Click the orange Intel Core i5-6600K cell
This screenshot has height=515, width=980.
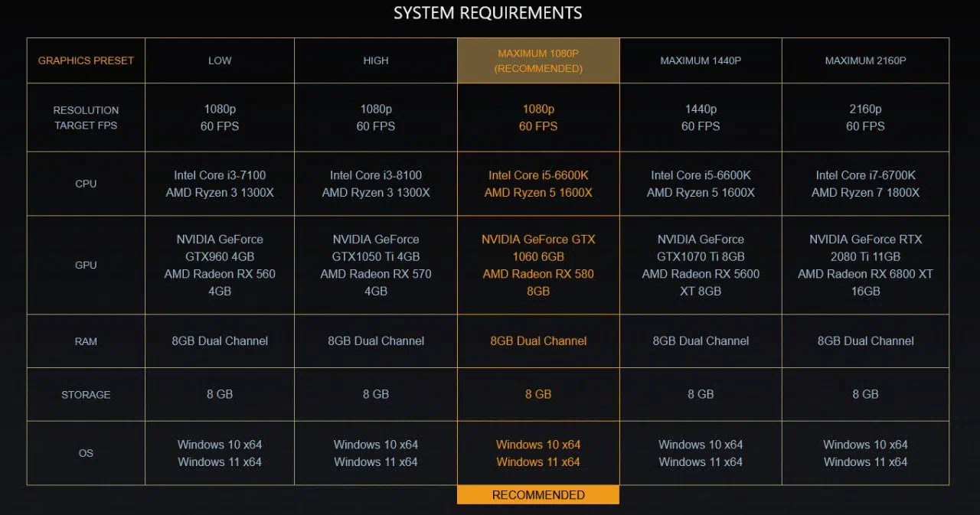click(x=538, y=184)
